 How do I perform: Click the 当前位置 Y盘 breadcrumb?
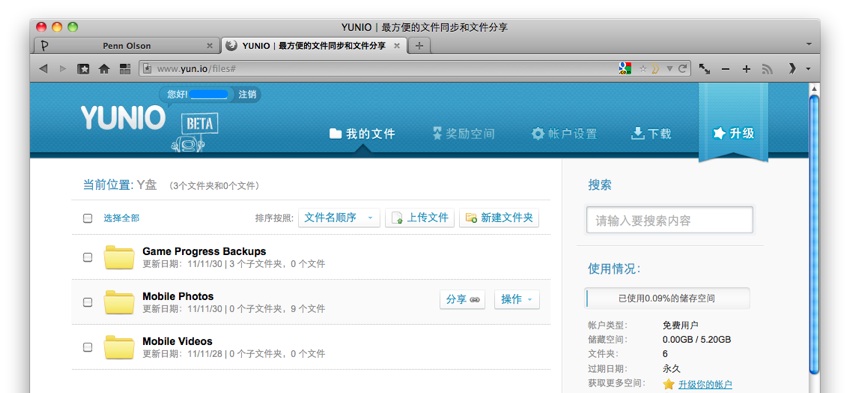tap(119, 185)
